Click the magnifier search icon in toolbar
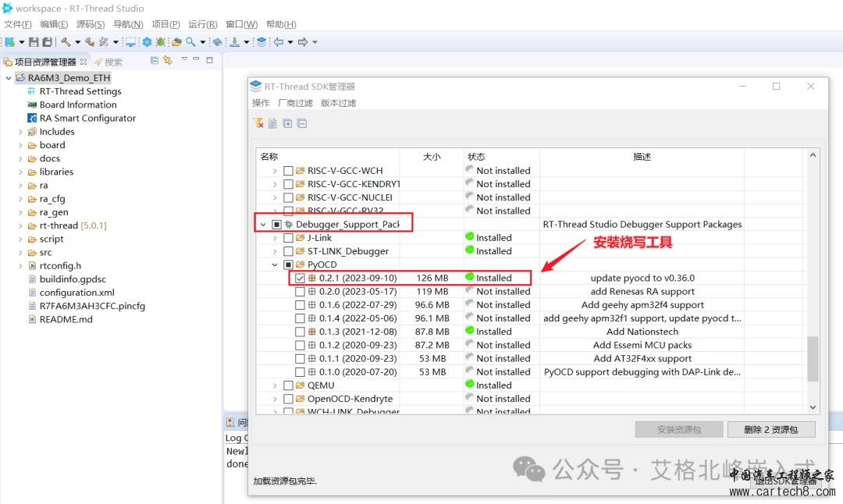The width and height of the screenshot is (843, 504). [191, 42]
